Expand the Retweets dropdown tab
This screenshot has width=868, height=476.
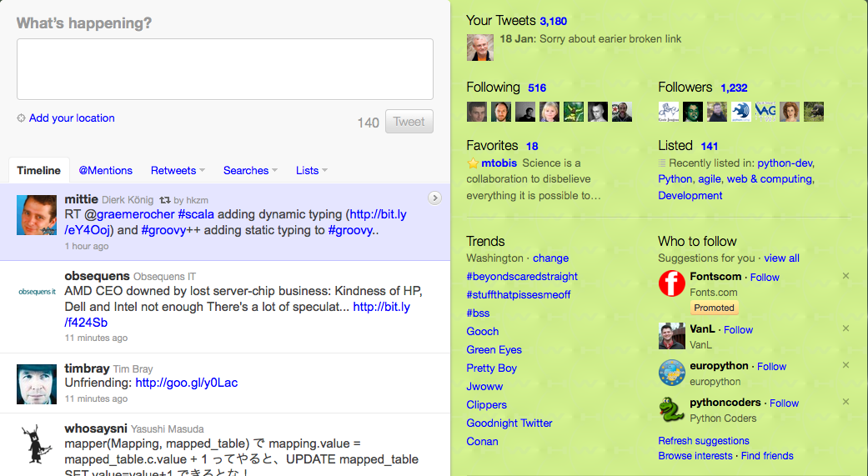(178, 170)
